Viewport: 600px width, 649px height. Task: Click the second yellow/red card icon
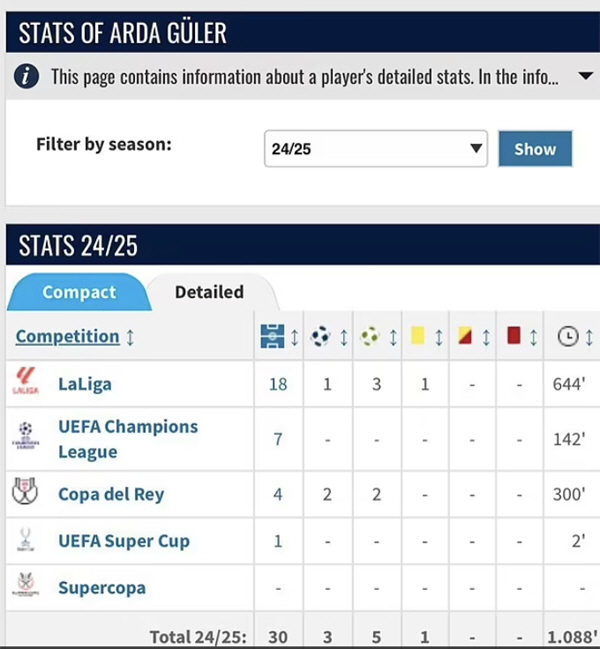coord(465,336)
